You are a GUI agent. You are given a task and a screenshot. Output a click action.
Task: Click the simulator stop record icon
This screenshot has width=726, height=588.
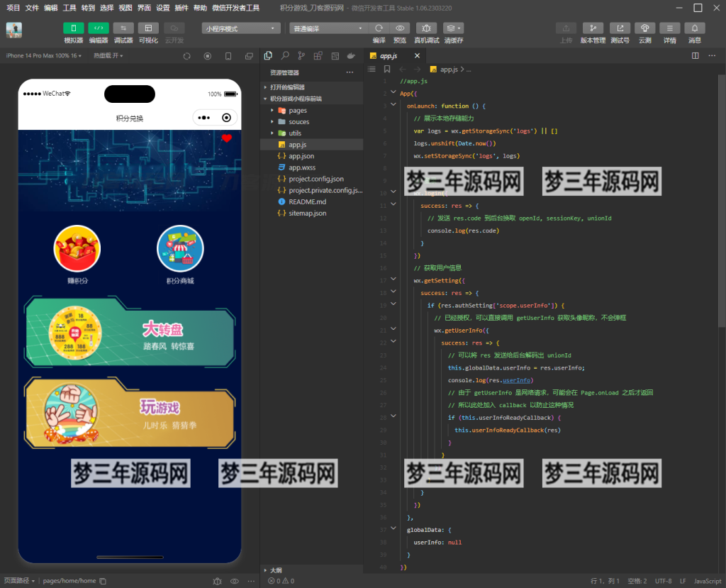(208, 56)
